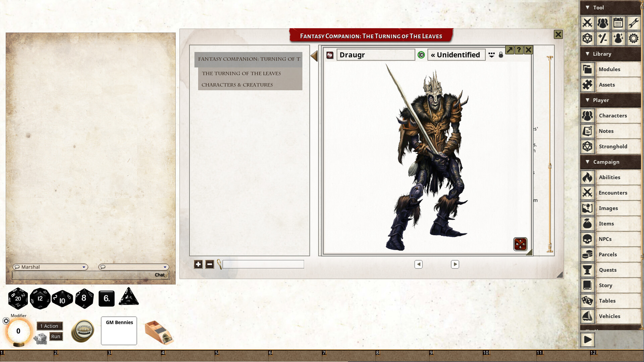
Task: Toggle the Draugr record lock
Action: click(501, 55)
